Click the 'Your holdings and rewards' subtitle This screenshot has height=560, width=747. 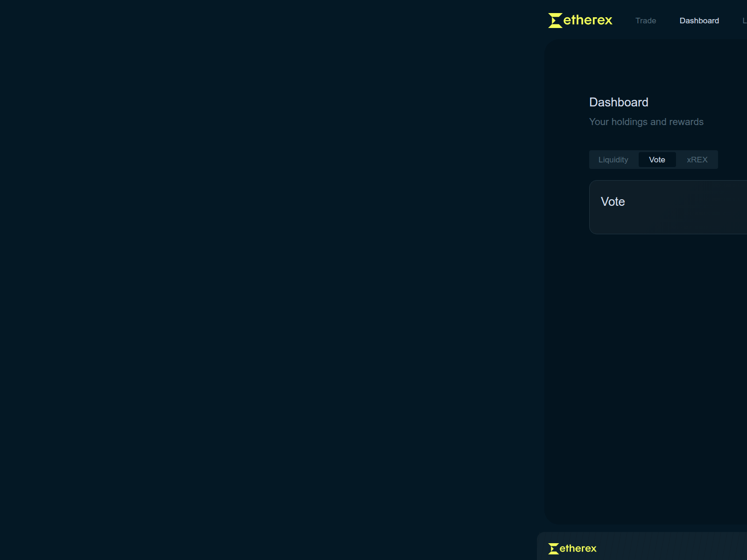(x=647, y=122)
